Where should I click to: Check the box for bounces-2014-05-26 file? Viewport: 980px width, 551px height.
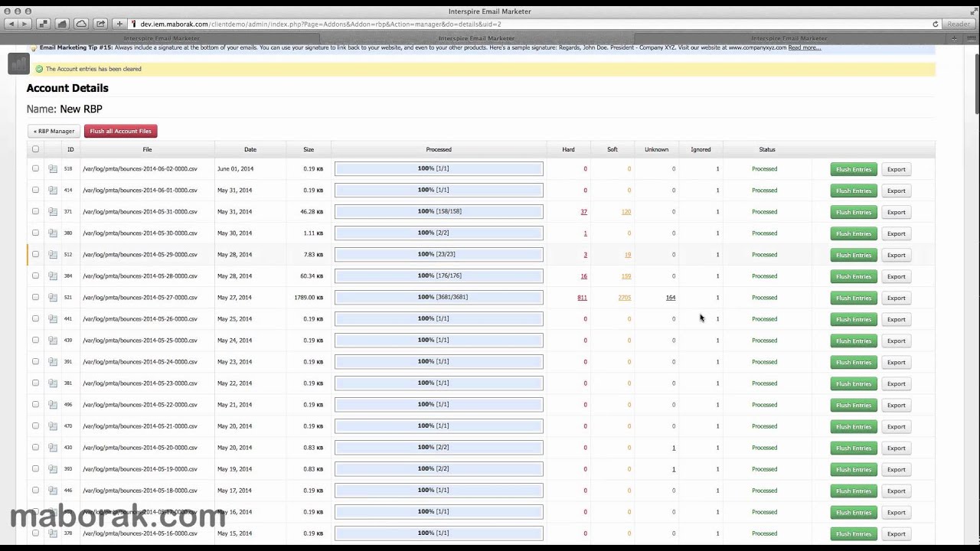tap(35, 318)
